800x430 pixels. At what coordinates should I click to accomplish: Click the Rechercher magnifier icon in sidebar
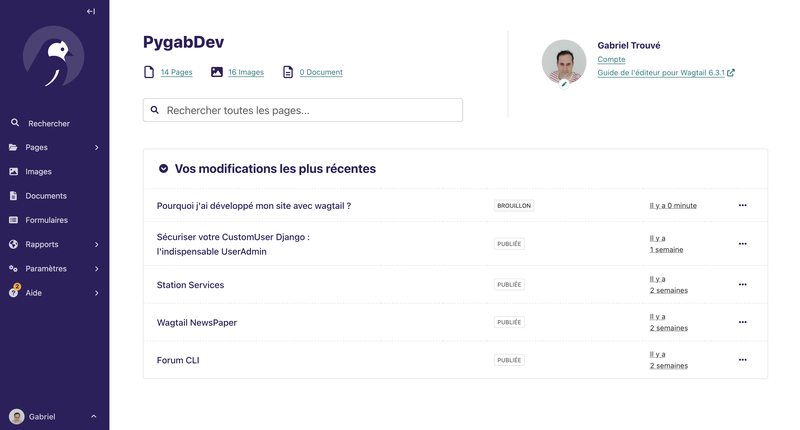tap(15, 123)
